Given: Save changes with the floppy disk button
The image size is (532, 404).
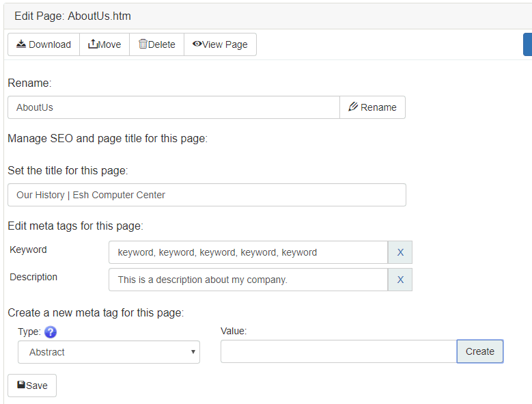Looking at the screenshot, I should pos(32,386).
